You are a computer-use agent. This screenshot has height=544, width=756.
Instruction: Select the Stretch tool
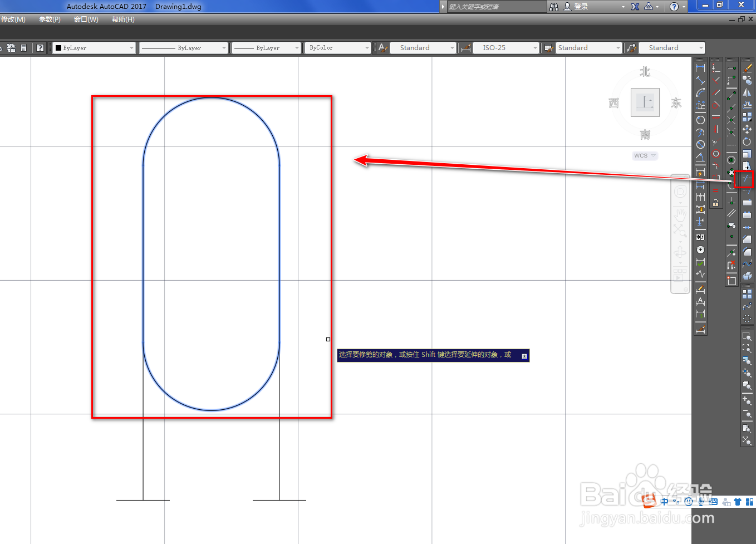pos(747,165)
